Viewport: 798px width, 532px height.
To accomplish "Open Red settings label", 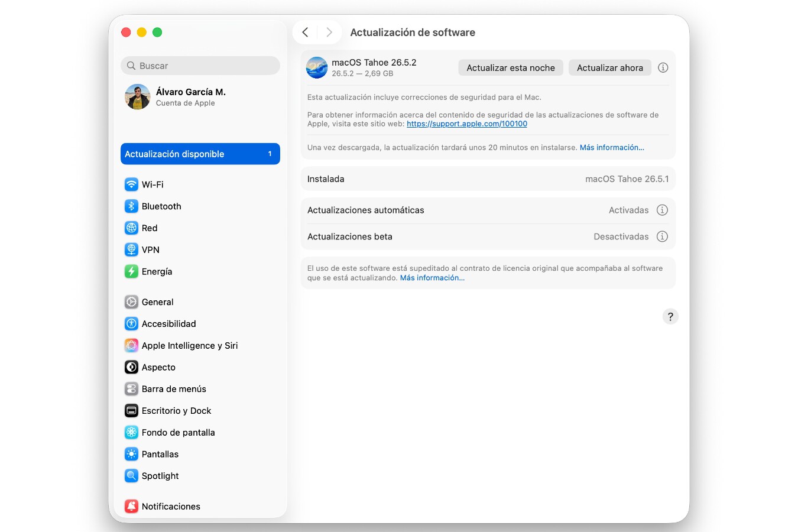I will point(150,228).
